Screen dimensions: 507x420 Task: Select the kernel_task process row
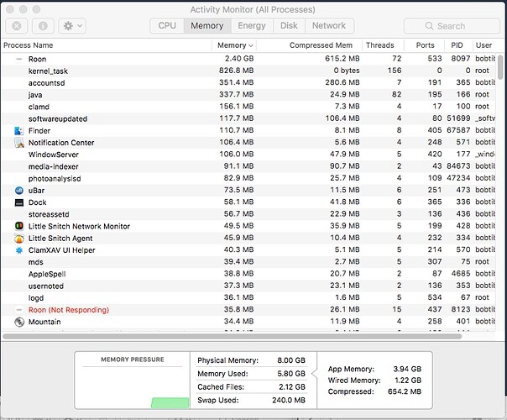pyautogui.click(x=248, y=71)
